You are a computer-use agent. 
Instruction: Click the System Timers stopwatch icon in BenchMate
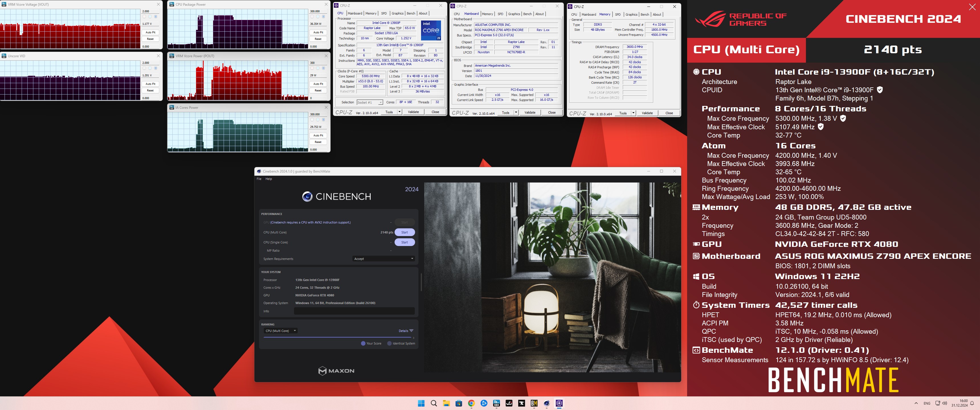tap(696, 305)
